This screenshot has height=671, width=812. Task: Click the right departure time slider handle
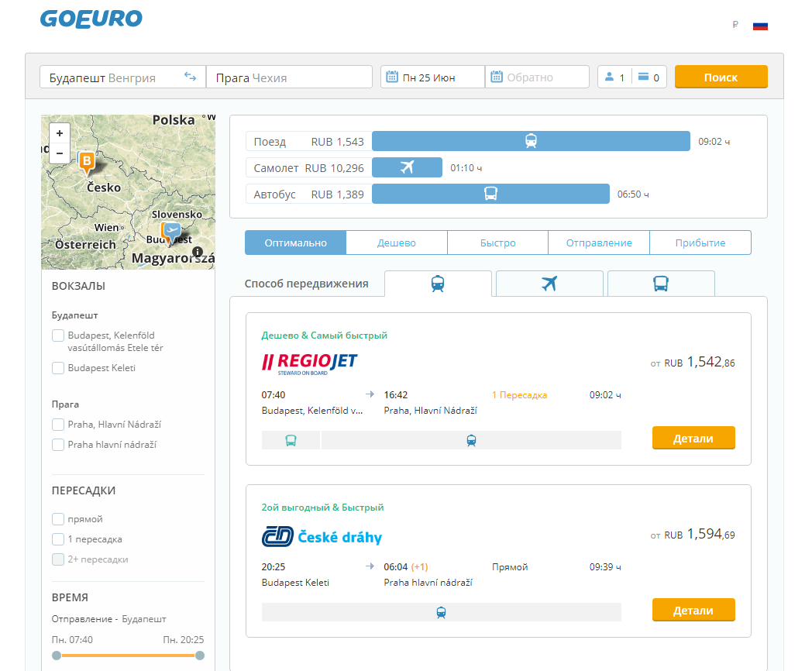[x=200, y=656]
